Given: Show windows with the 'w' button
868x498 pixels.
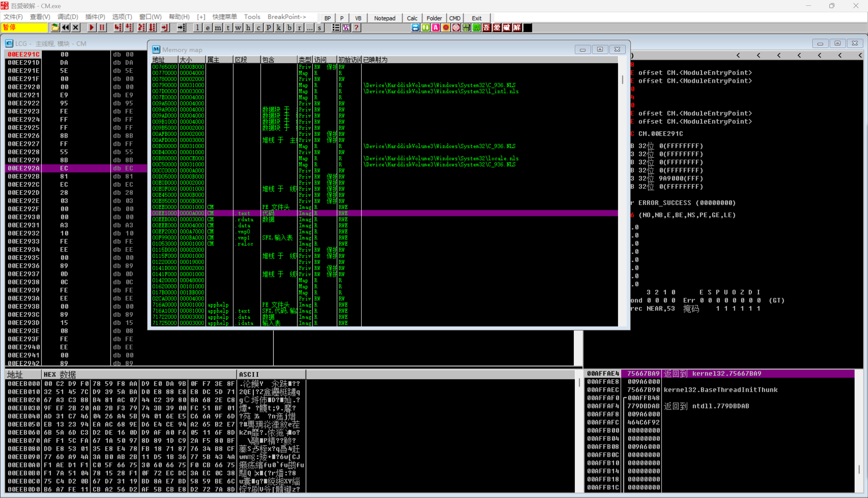Looking at the screenshot, I should point(239,28).
